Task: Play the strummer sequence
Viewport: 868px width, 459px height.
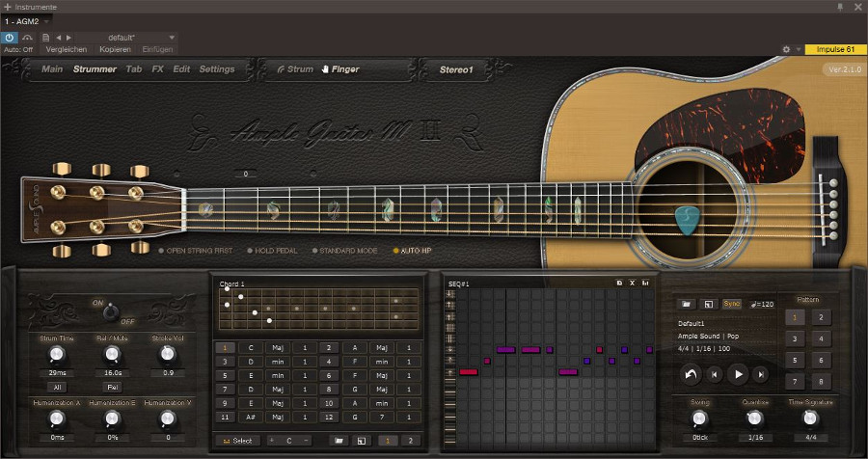Action: click(738, 374)
